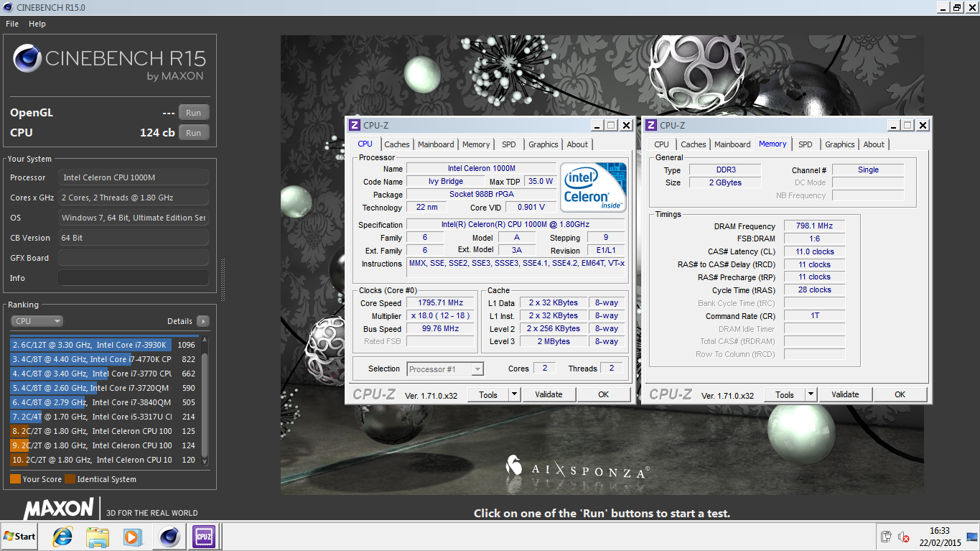Expand Tools dropdown arrow in left CPU-Z window
Screen dimensions: 980x551
click(x=514, y=394)
